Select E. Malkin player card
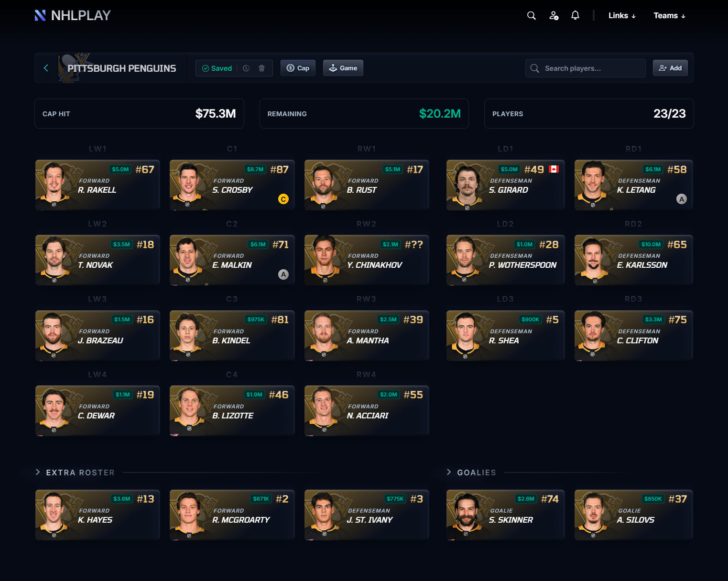The image size is (728, 581). pos(232,260)
